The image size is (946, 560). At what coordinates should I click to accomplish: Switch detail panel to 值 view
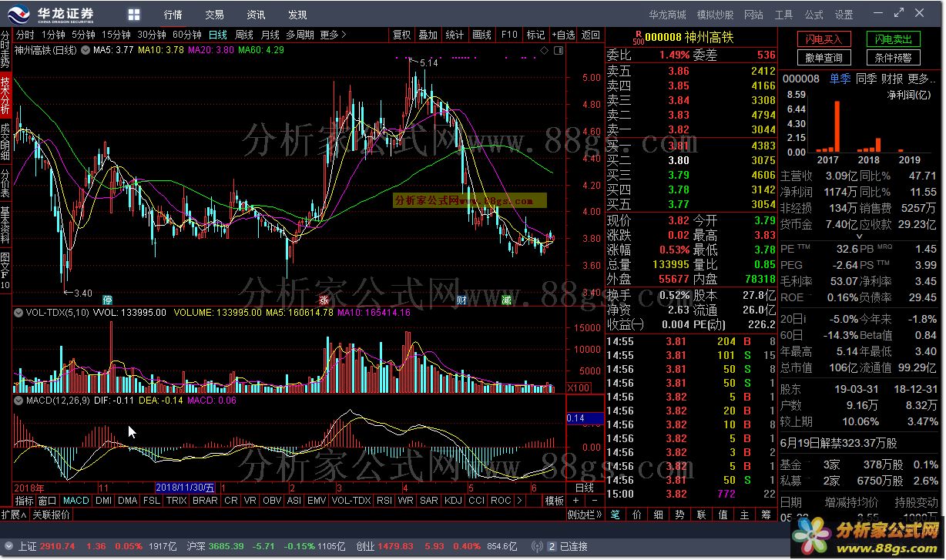click(723, 515)
